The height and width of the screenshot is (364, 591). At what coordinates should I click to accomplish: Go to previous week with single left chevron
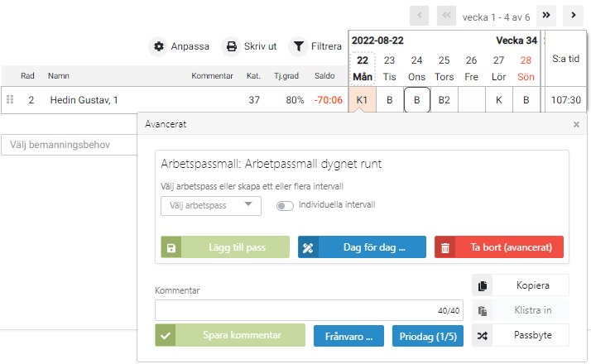click(x=419, y=16)
